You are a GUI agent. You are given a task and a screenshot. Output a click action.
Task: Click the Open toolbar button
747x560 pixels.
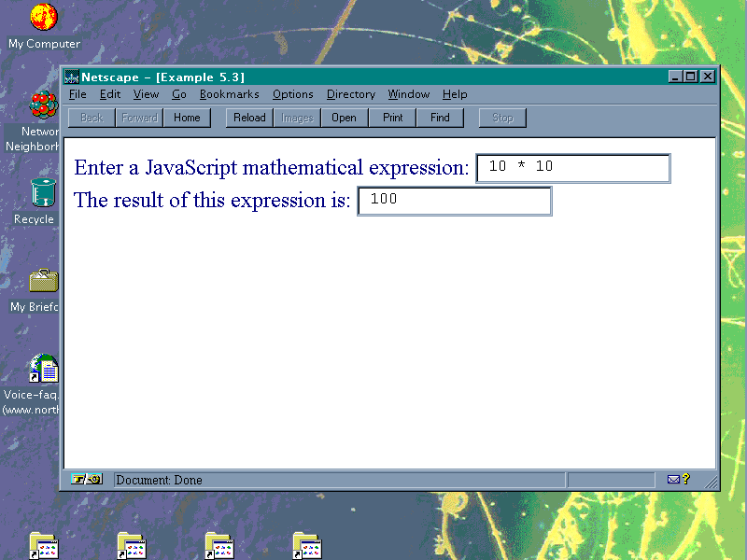tap(344, 118)
